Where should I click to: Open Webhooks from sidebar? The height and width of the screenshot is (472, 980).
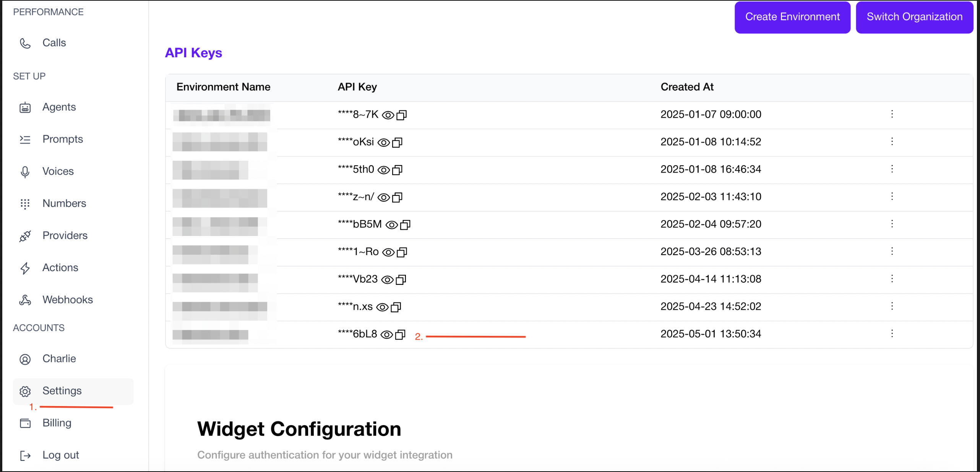tap(68, 300)
